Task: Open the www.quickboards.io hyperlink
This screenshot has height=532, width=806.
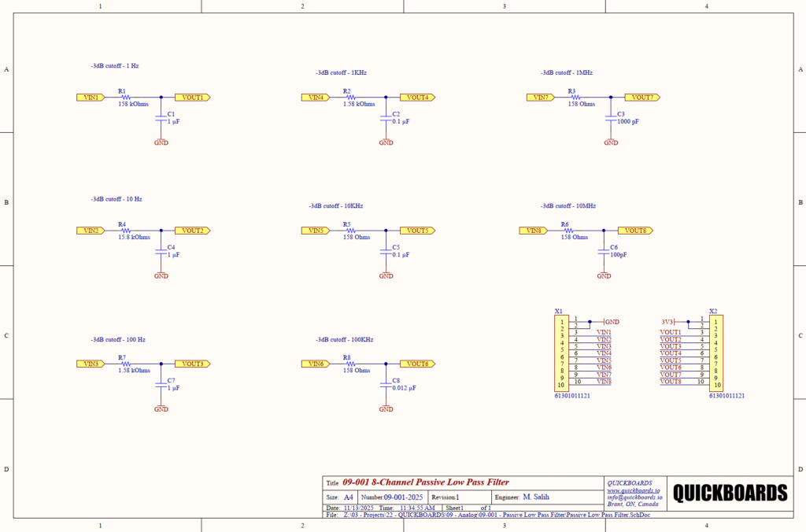Action: click(634, 490)
